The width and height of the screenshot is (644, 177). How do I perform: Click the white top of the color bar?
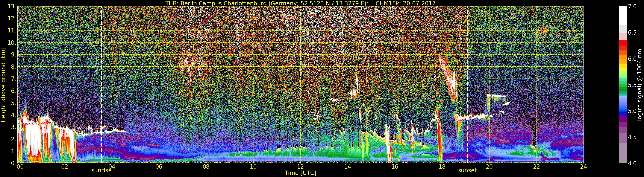[x=623, y=15]
